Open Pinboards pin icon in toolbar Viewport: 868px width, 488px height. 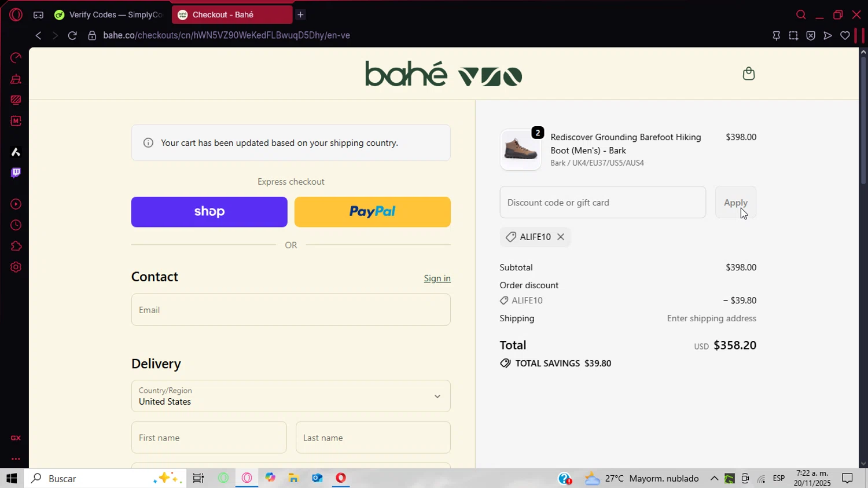[x=777, y=35]
